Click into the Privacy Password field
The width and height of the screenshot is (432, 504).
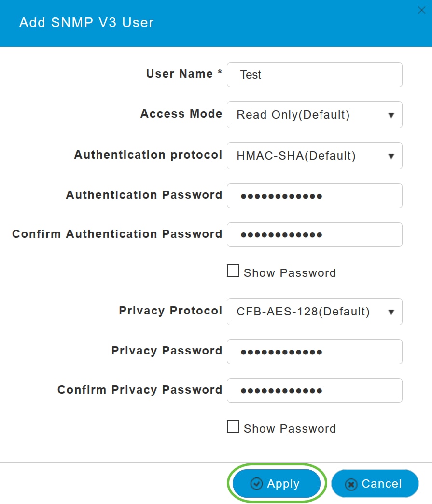click(314, 352)
